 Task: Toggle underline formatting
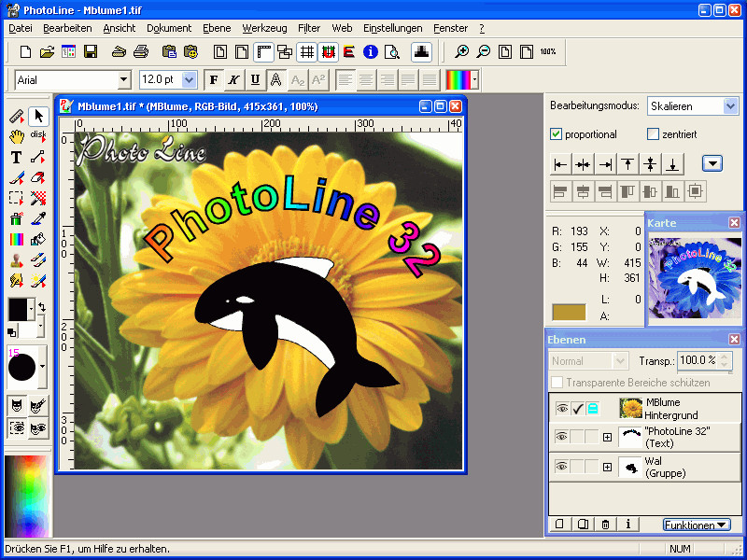(x=255, y=80)
